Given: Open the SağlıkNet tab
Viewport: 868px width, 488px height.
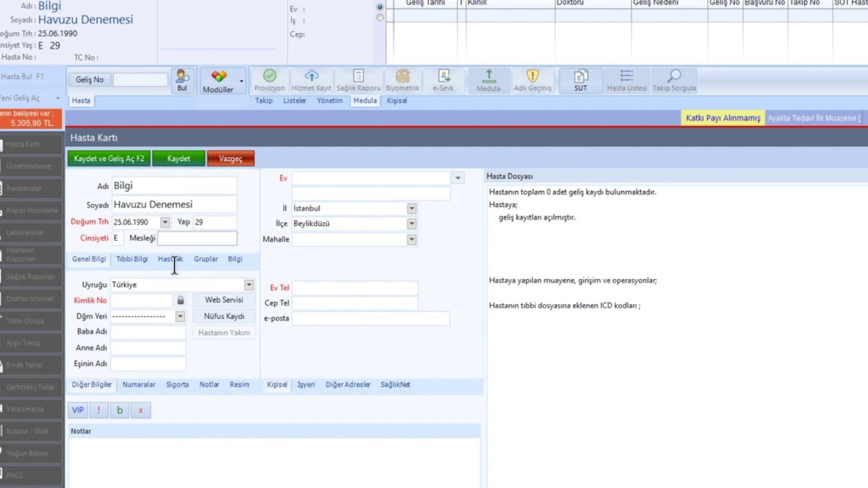Looking at the screenshot, I should coord(395,384).
